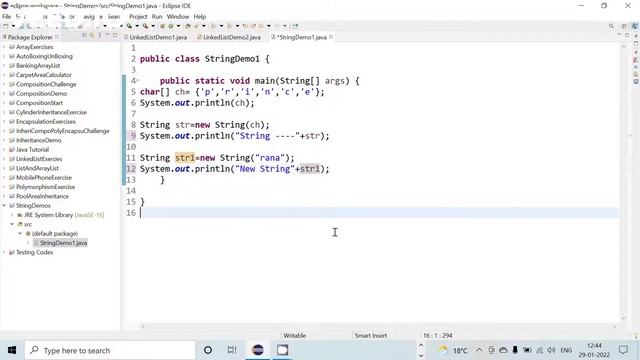Select the CompositionChallenge project
The width and height of the screenshot is (640, 360).
point(46,84)
